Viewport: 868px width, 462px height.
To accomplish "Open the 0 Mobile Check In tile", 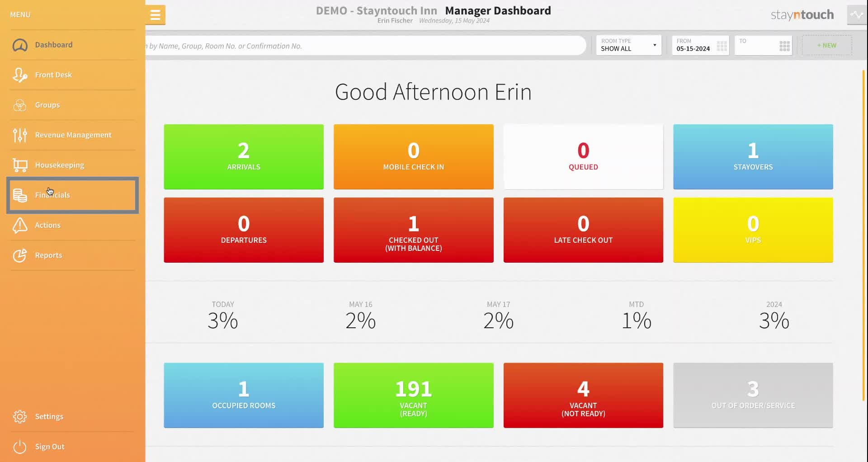I will pos(414,157).
